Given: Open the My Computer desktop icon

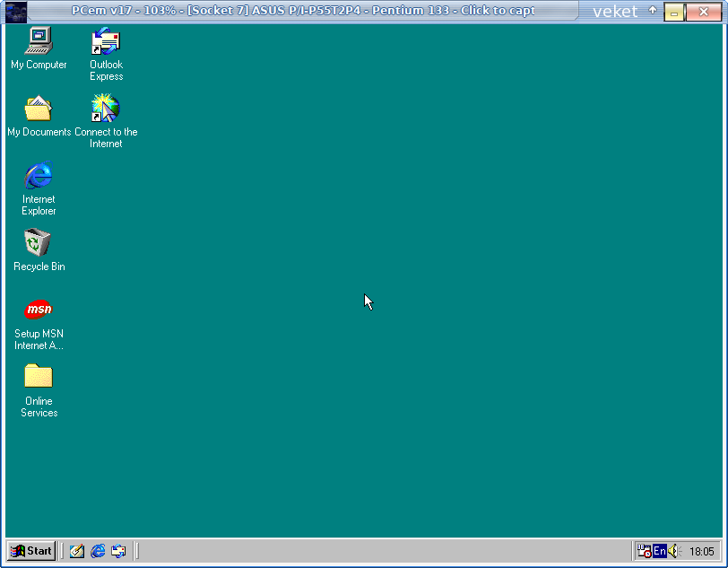Looking at the screenshot, I should coord(39,48).
